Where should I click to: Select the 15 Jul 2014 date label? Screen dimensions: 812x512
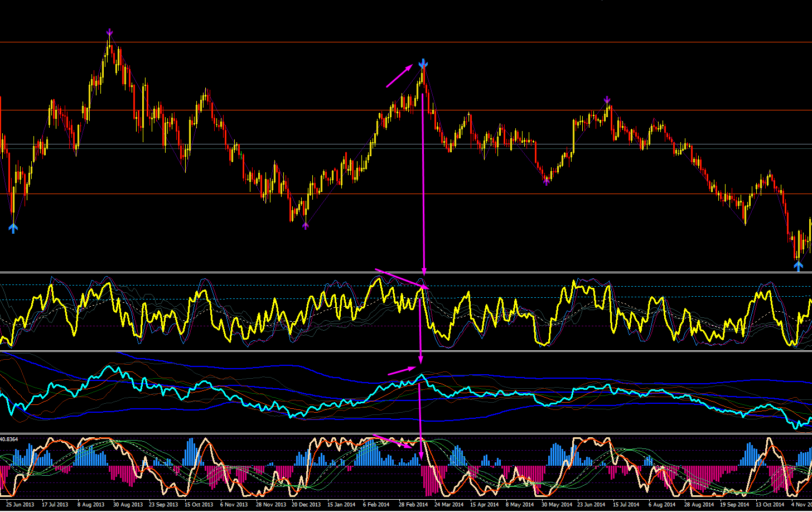click(627, 505)
